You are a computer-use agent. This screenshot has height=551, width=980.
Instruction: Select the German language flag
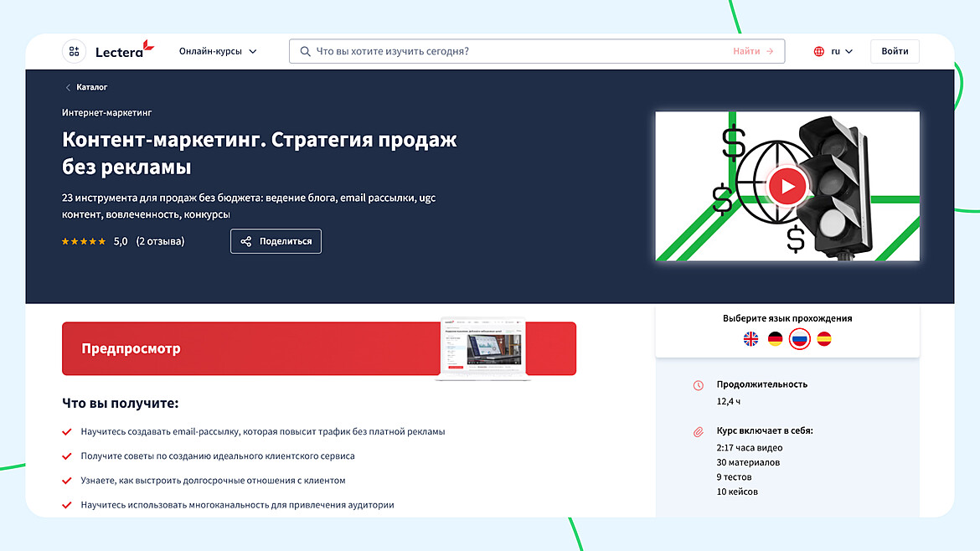775,341
